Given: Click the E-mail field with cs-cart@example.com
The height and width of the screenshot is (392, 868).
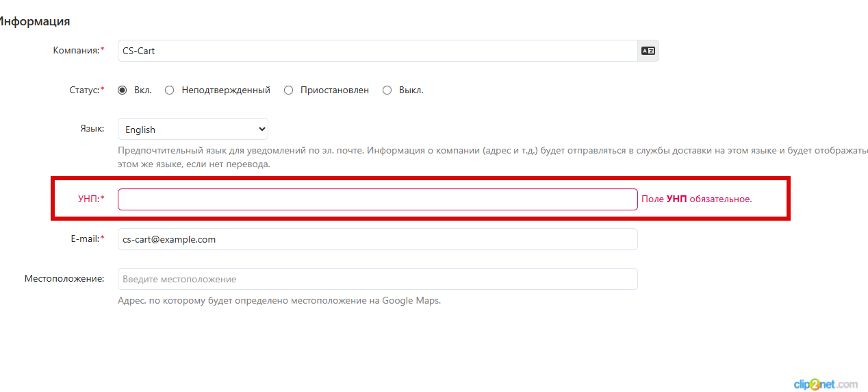Looking at the screenshot, I should click(x=376, y=239).
